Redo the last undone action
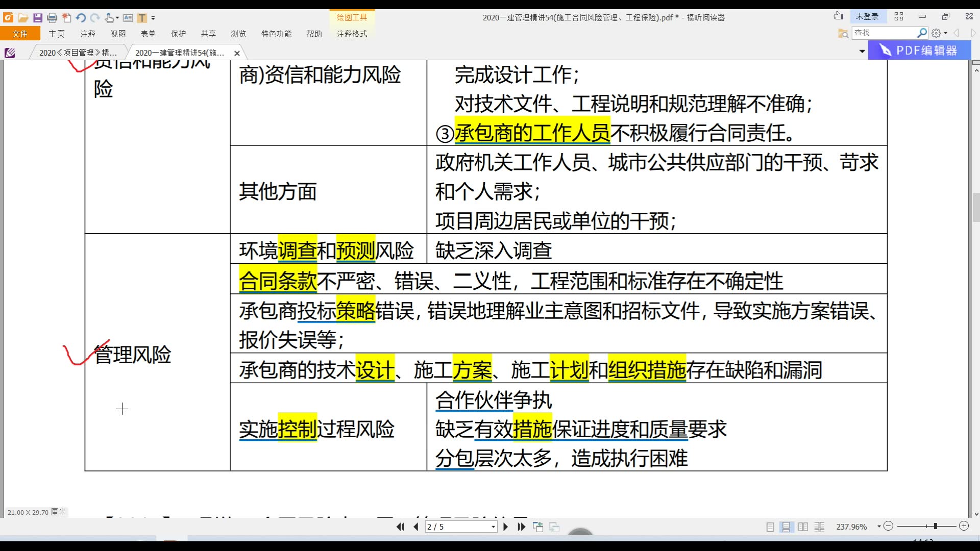The height and width of the screenshot is (551, 980). pyautogui.click(x=95, y=18)
